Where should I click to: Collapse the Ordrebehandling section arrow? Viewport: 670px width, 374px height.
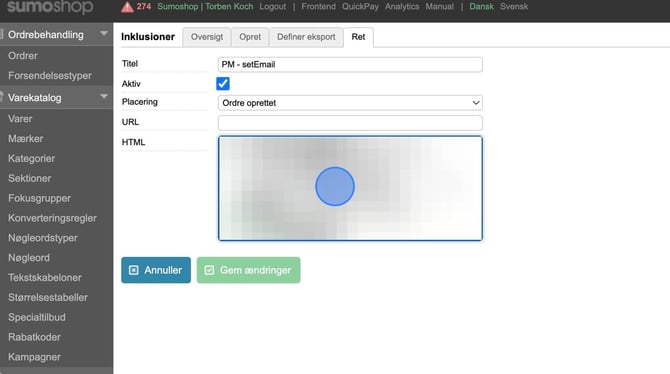tap(103, 33)
